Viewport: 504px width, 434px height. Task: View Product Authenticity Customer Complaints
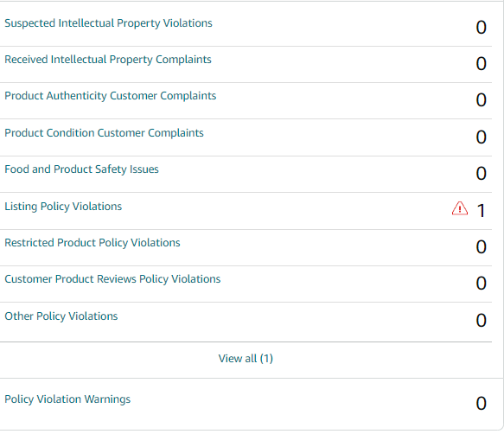[111, 96]
